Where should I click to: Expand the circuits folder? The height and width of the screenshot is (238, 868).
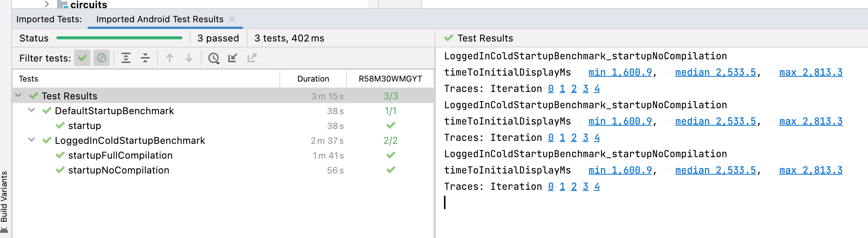(x=47, y=4)
